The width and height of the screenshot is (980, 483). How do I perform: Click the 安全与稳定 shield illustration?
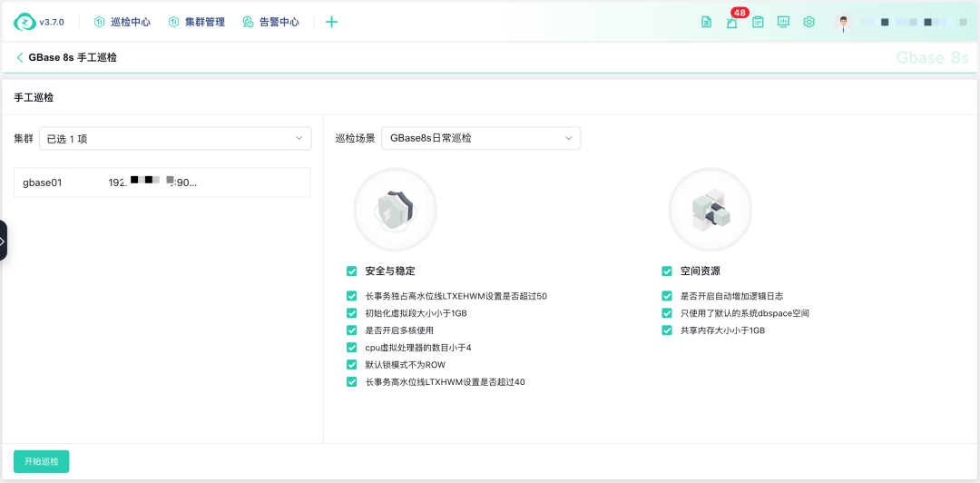[395, 210]
